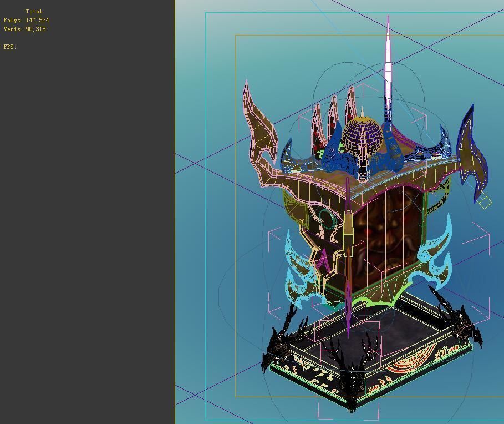Select the Polys: 147,524 readout
The height and width of the screenshot is (424, 504).
[x=27, y=21]
